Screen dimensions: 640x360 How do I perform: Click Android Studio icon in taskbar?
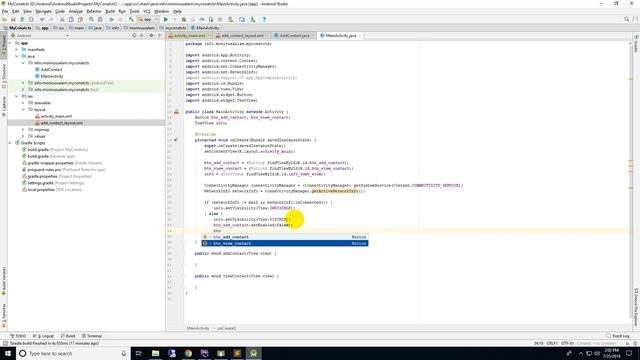point(253,353)
